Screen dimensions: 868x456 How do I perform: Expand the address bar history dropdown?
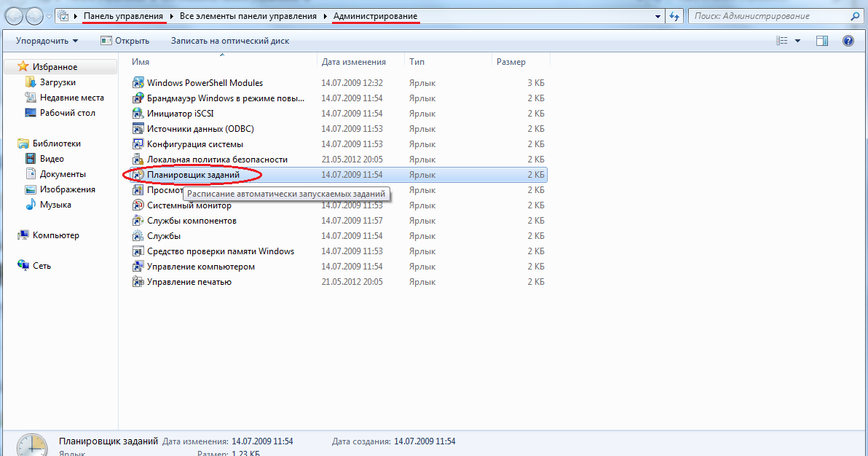[x=658, y=17]
